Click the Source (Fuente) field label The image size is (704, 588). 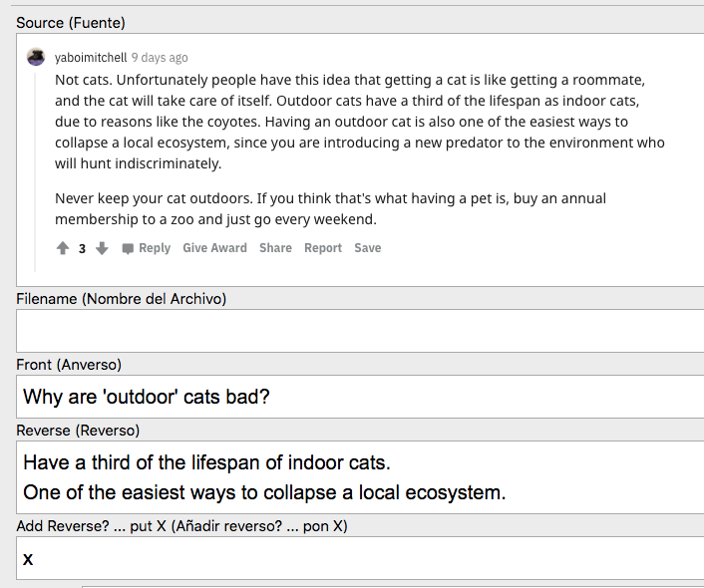click(x=71, y=22)
